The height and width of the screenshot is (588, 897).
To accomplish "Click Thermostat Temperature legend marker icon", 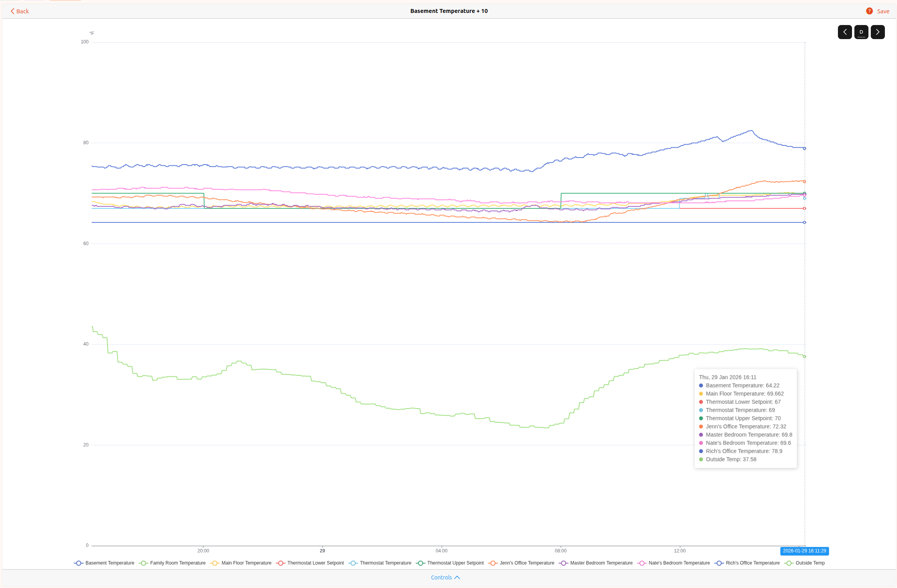I will 353,563.
